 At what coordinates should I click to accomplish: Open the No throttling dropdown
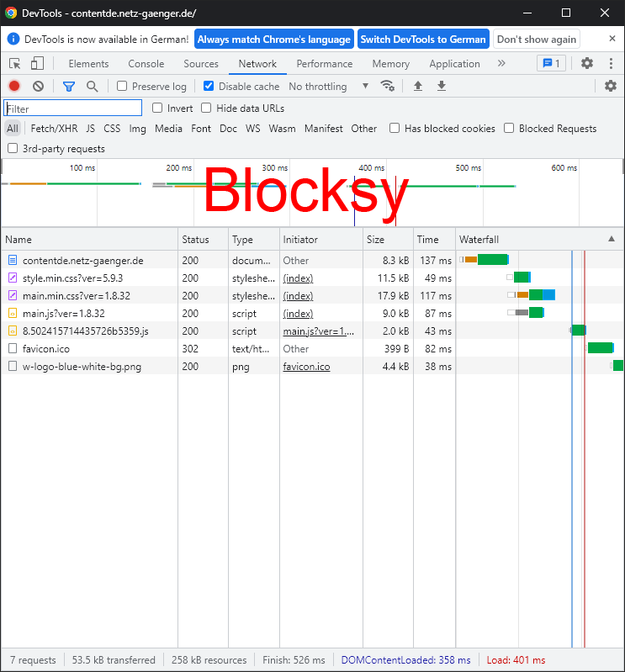(329, 86)
